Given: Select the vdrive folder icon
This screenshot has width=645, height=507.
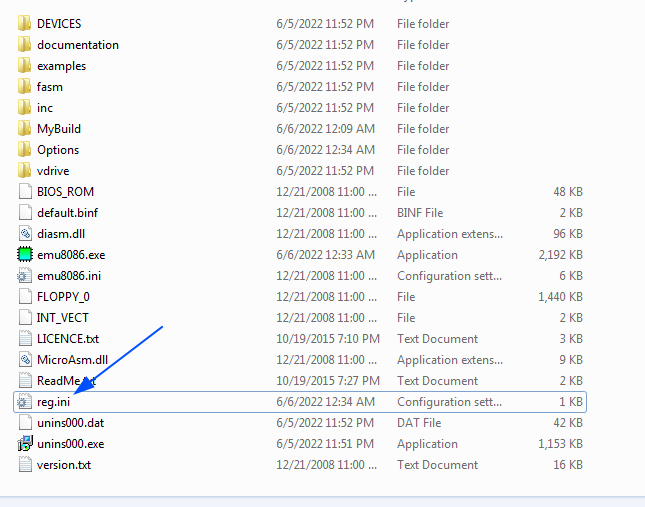Looking at the screenshot, I should 25,171.
